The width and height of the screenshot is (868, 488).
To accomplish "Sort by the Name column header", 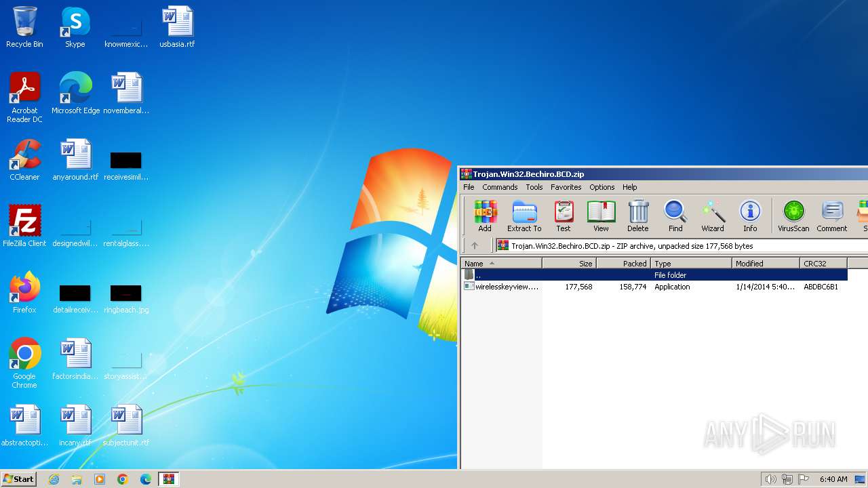I will point(502,264).
